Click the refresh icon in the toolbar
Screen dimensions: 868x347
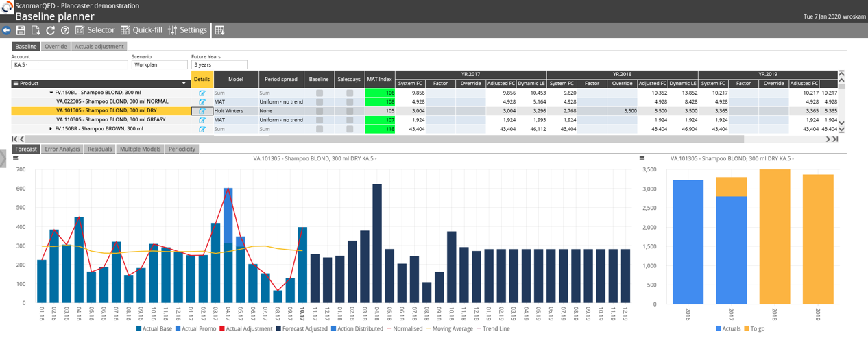click(x=50, y=30)
